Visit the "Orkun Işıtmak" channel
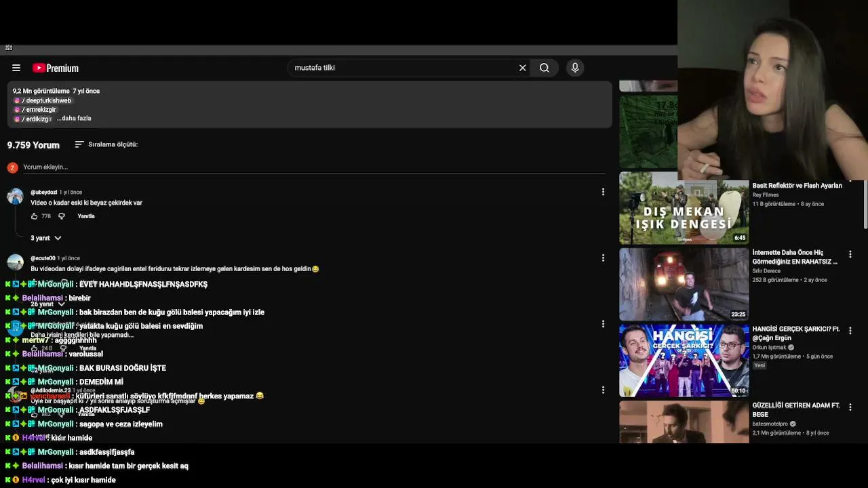Viewport: 868px width, 488px height. (x=769, y=348)
